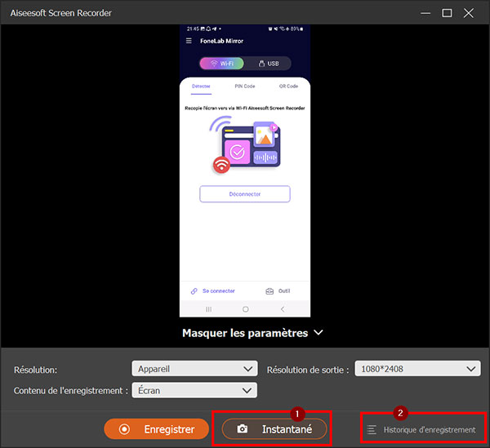Screen dimensions: 490x448
Task: Open the hamburger menu in FoneLab Mirror
Action: [x=189, y=41]
